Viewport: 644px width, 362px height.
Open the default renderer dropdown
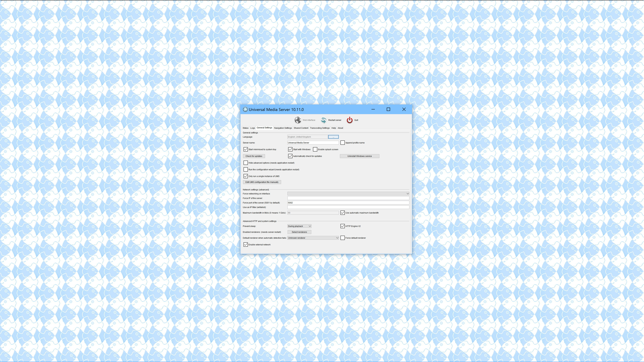(313, 238)
